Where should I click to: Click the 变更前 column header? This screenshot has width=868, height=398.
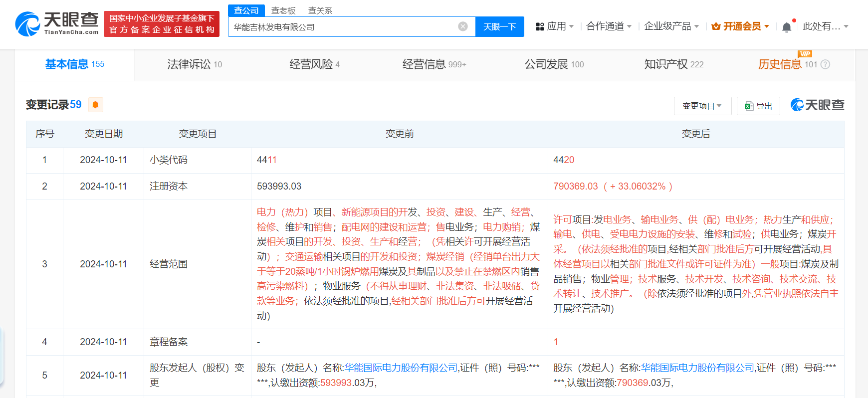tap(400, 134)
